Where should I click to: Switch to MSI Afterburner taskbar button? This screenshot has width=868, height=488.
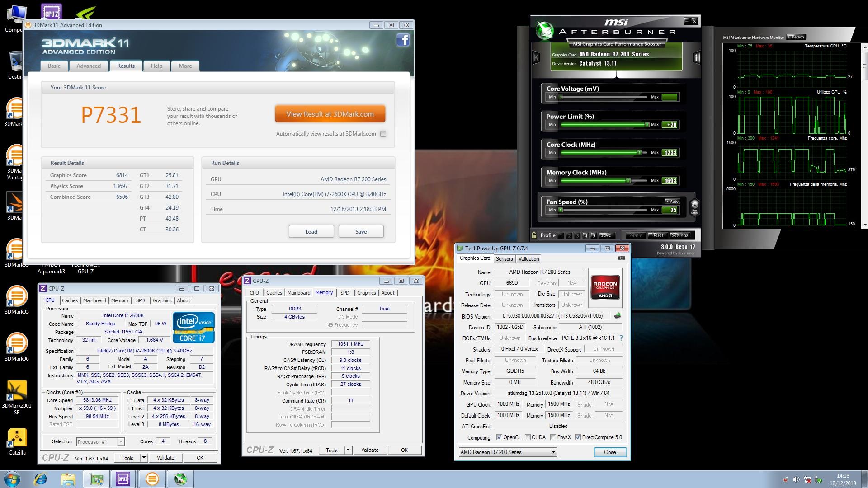tap(180, 479)
